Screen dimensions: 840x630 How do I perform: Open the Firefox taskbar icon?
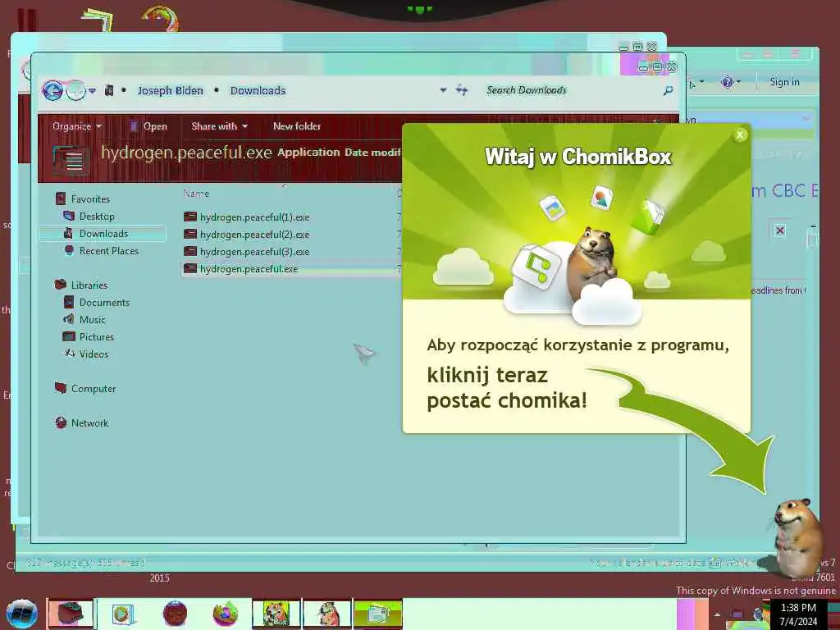point(226,614)
